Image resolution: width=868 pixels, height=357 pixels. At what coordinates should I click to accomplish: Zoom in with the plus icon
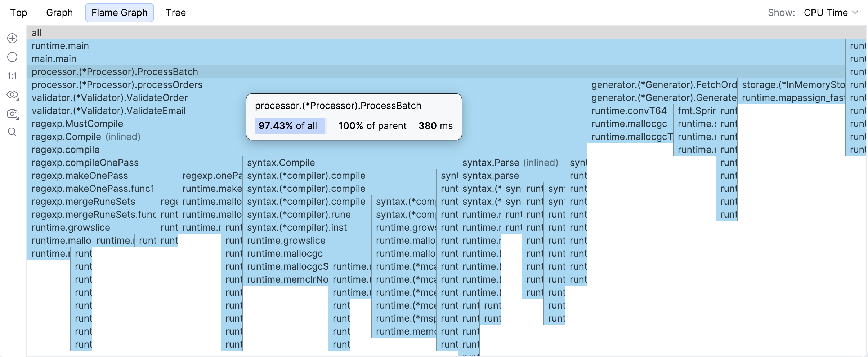(x=12, y=38)
